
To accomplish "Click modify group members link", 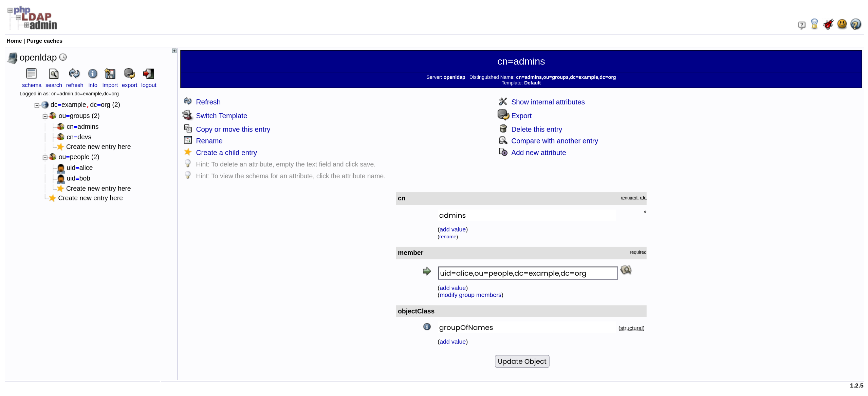I will pyautogui.click(x=470, y=295).
